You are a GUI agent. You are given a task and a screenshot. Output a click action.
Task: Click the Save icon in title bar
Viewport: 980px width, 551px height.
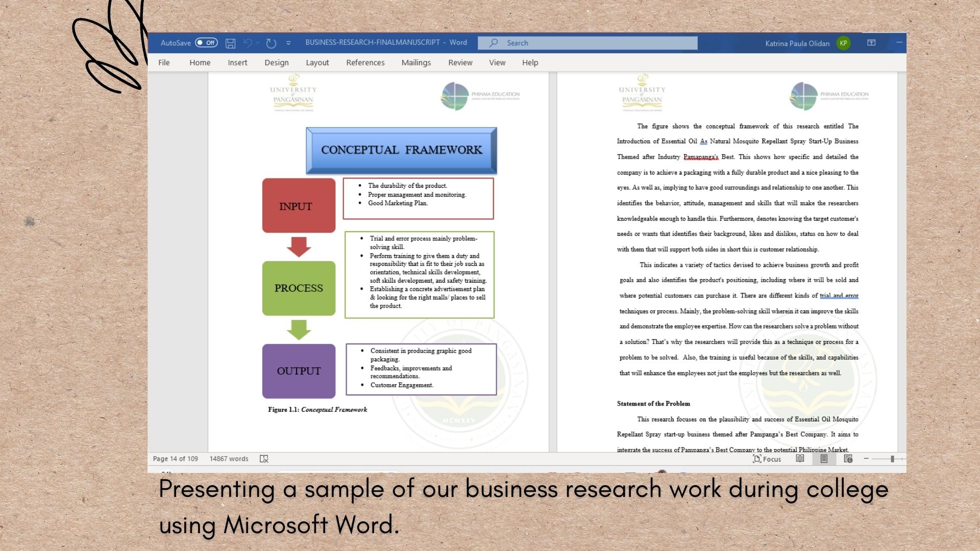pyautogui.click(x=231, y=43)
